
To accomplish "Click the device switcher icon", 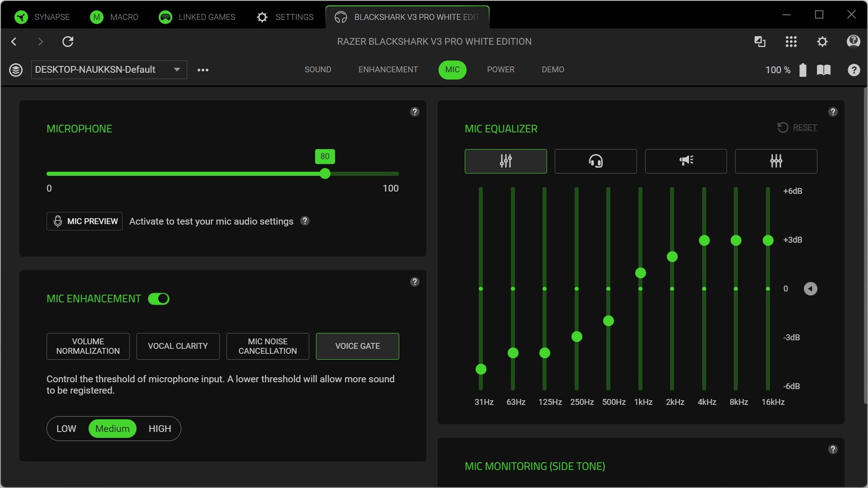I will point(760,41).
